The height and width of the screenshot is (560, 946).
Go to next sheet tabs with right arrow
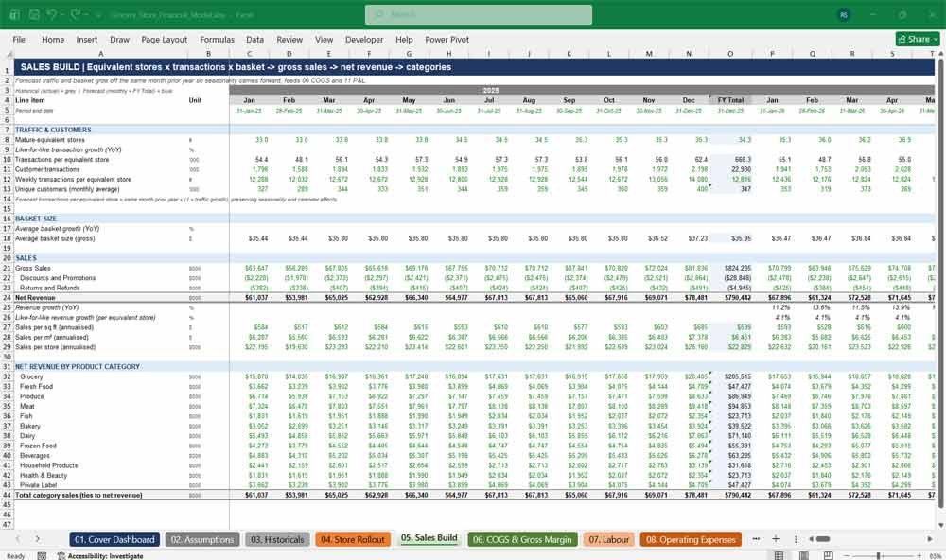click(38, 539)
